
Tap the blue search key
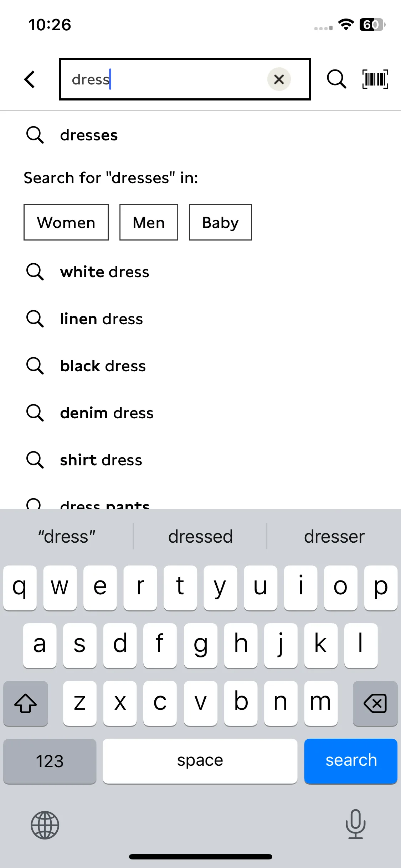click(351, 761)
